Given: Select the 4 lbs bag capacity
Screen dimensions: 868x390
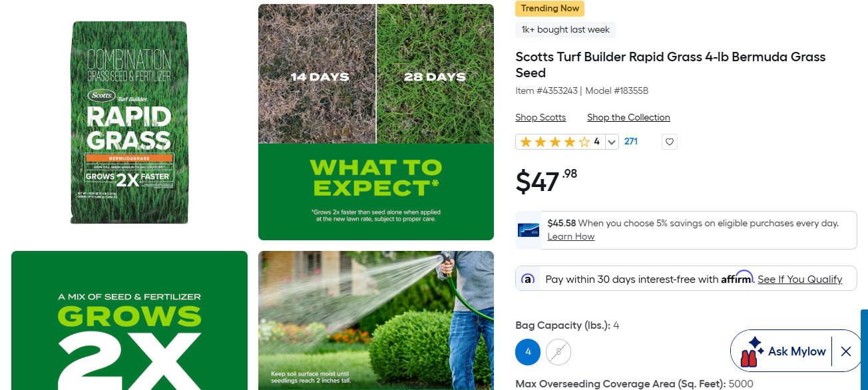Looking at the screenshot, I should tap(528, 352).
